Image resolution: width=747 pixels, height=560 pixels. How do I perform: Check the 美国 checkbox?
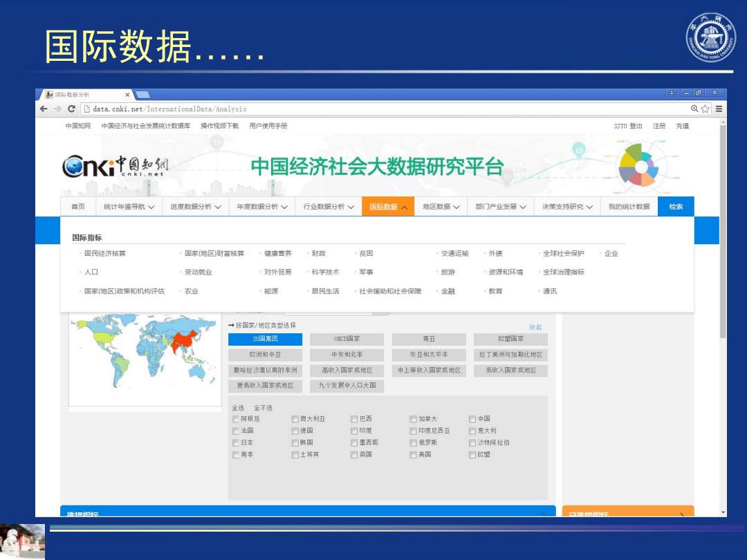[413, 455]
